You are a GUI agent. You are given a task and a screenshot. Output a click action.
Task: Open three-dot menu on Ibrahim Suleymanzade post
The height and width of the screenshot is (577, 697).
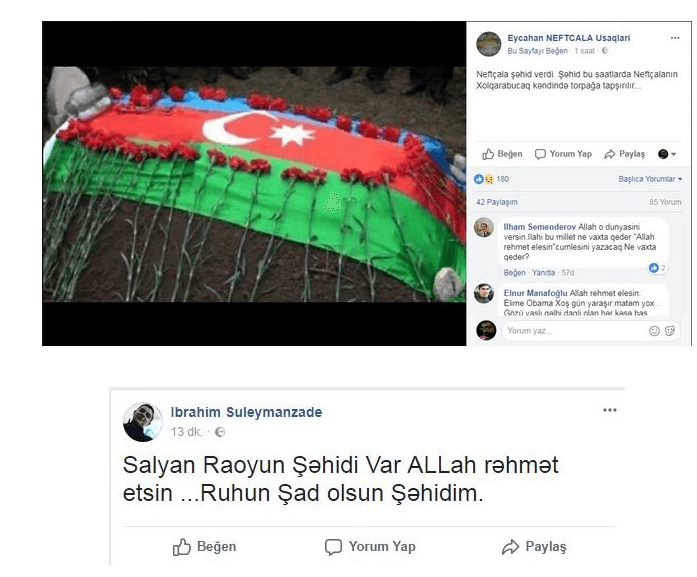[x=609, y=410]
